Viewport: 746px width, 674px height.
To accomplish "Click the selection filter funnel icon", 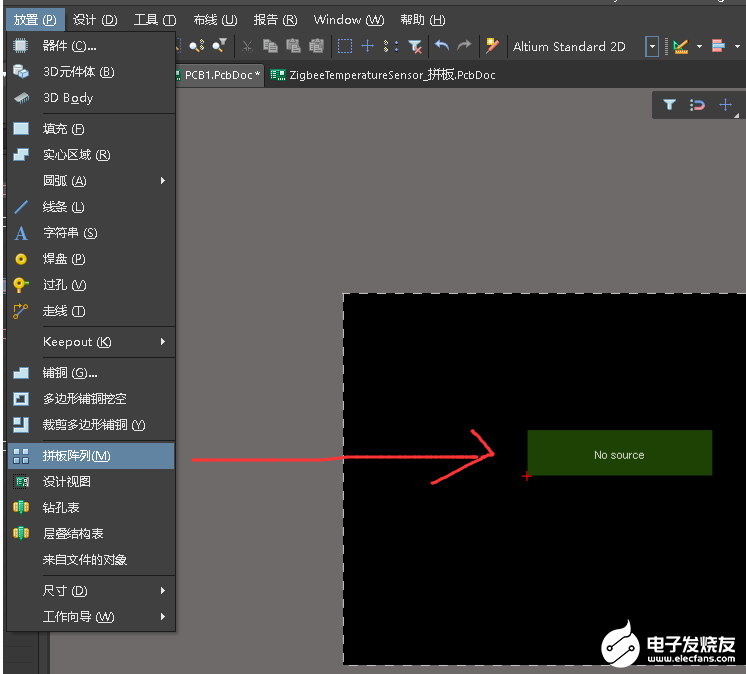I will [x=669, y=105].
